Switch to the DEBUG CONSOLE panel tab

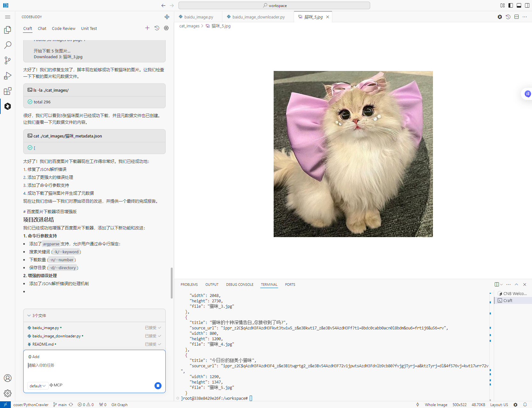click(240, 285)
